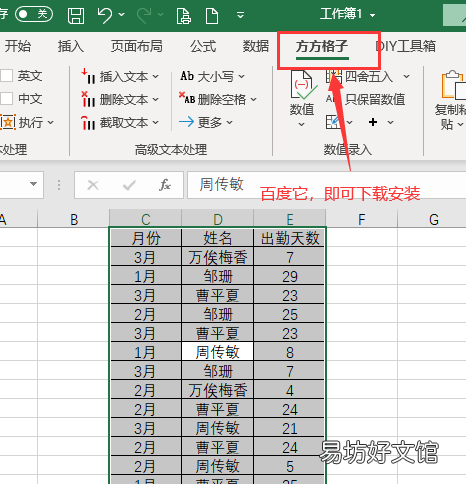The image size is (466, 484).
Task: Click the Print Preview icon in quick access toolbar
Action: 184,15
